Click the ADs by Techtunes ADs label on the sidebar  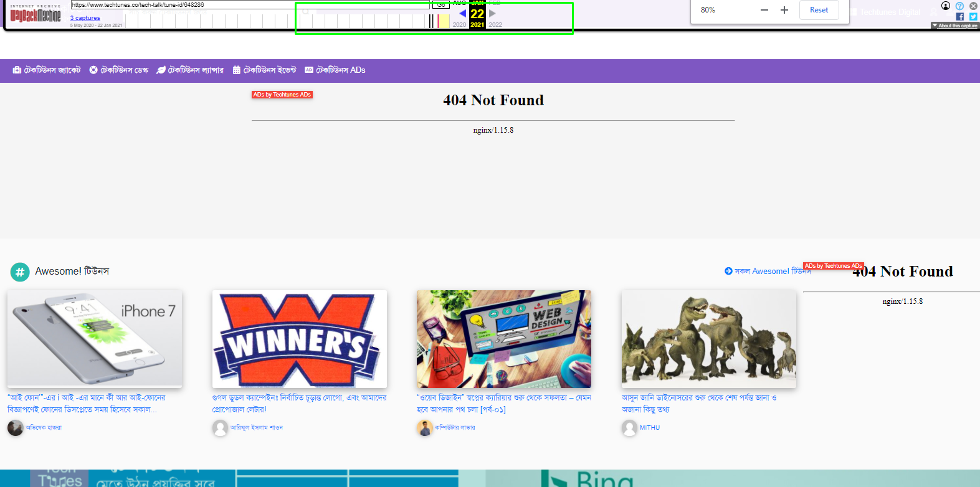[x=834, y=266]
